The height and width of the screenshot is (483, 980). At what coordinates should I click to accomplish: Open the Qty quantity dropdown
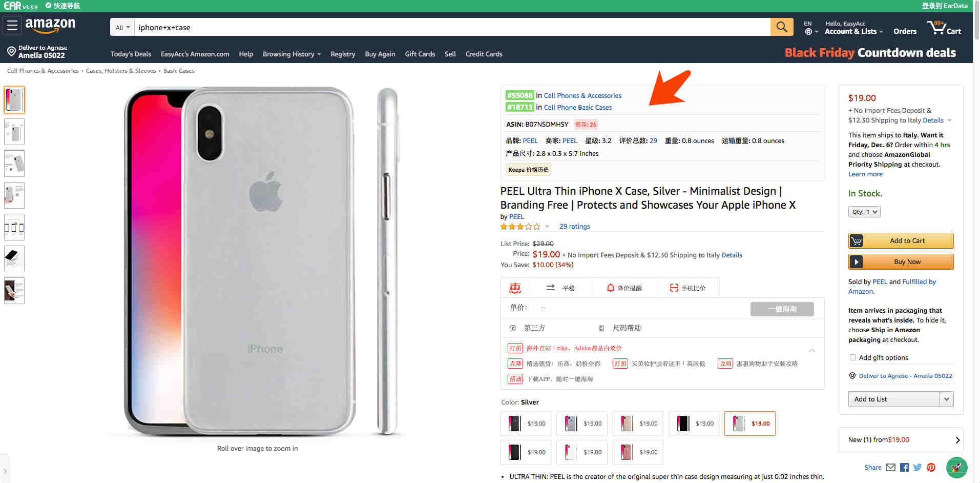(864, 212)
